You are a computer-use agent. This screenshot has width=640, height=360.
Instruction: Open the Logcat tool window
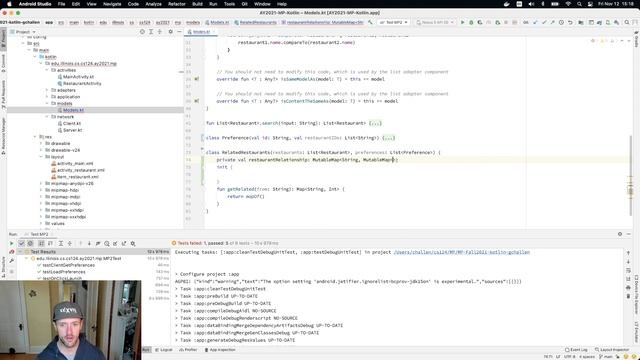click(164, 350)
